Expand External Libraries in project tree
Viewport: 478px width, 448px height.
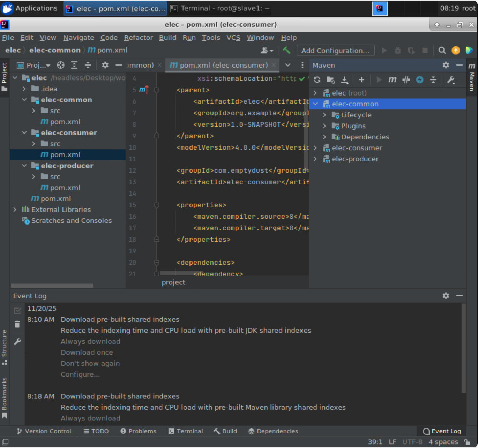[15, 210]
